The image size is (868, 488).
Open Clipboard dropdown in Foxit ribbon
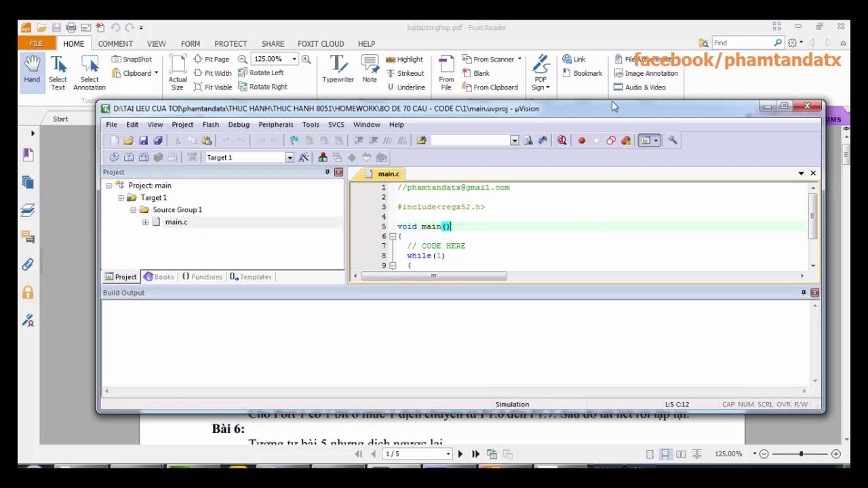(x=156, y=73)
